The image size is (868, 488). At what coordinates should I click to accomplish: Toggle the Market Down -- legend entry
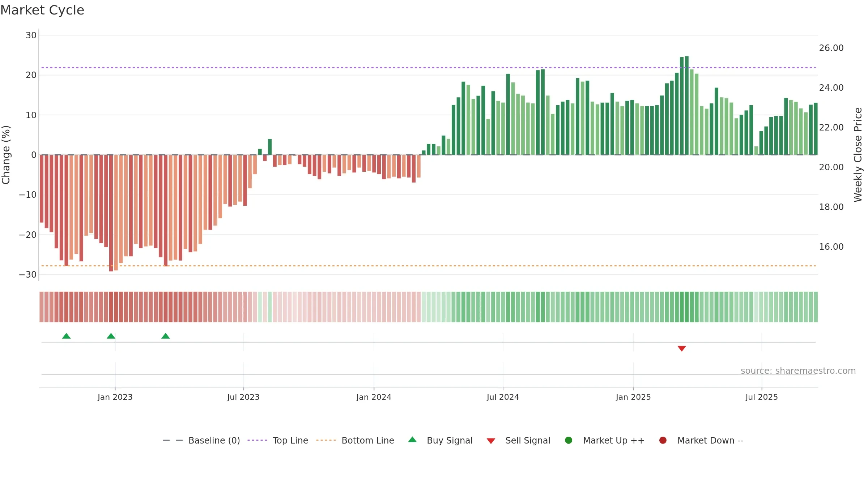point(701,440)
